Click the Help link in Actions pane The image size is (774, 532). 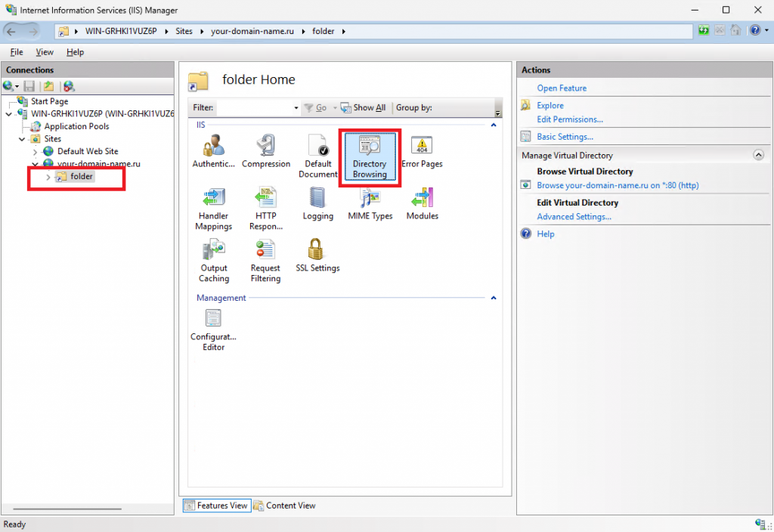546,234
